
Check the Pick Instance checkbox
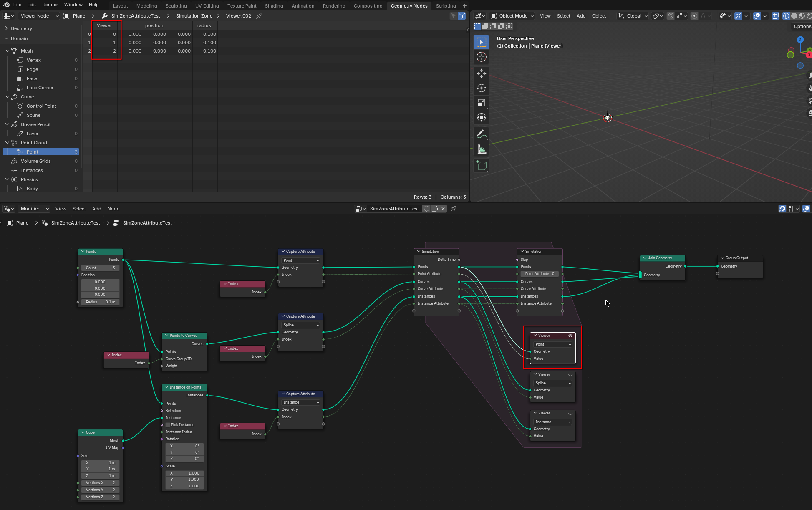(168, 425)
